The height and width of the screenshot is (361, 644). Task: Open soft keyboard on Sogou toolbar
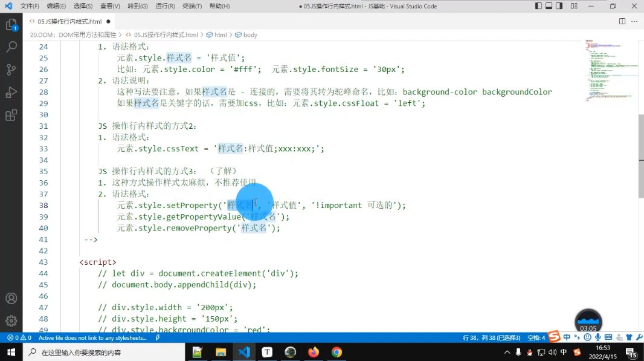[608, 337]
